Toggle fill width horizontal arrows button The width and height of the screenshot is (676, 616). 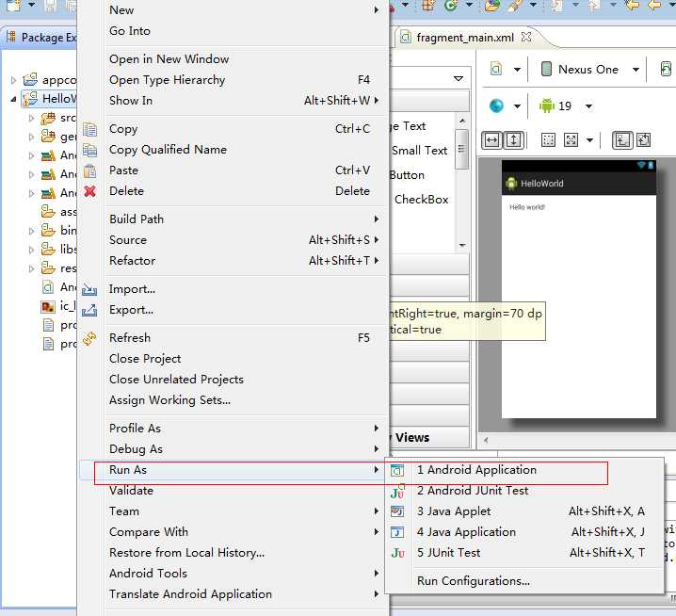tap(491, 140)
